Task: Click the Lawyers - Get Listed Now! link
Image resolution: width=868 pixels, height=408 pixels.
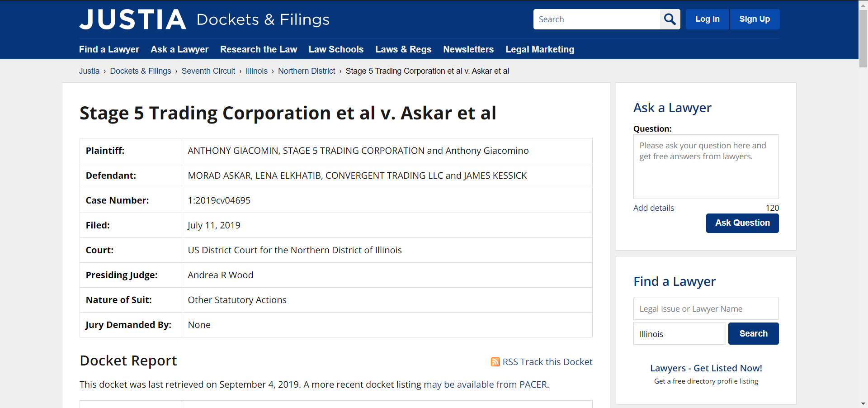Action: pyautogui.click(x=706, y=368)
